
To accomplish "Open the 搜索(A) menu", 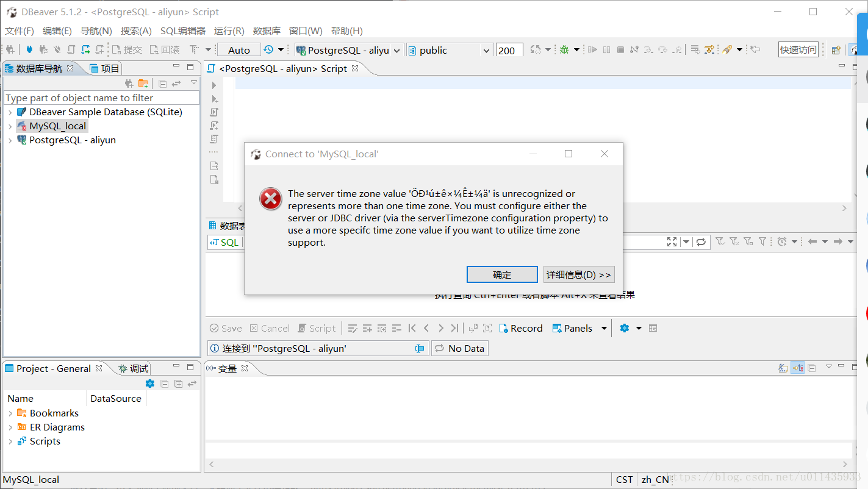I will 136,30.
